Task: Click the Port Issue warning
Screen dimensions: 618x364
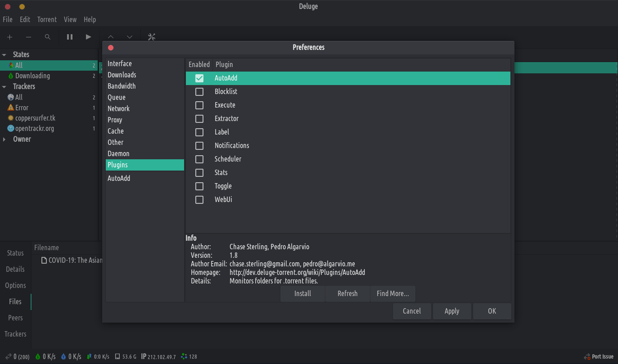Action: 599,356
